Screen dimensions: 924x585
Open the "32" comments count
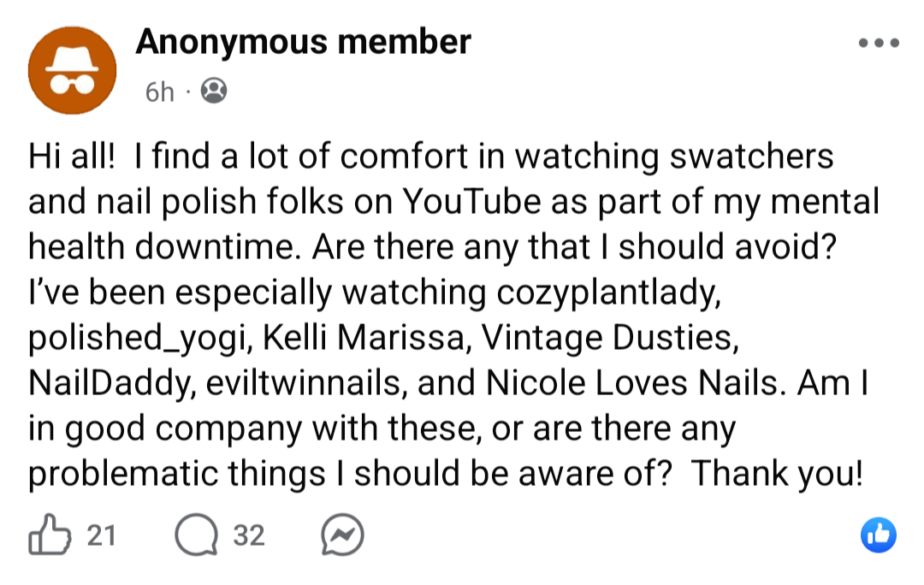coord(249,535)
